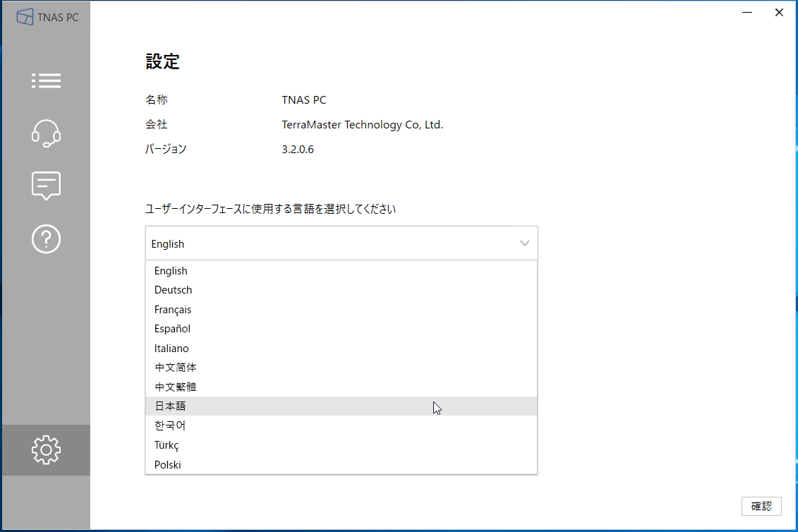Open the feedback message bubble icon

[x=46, y=186]
